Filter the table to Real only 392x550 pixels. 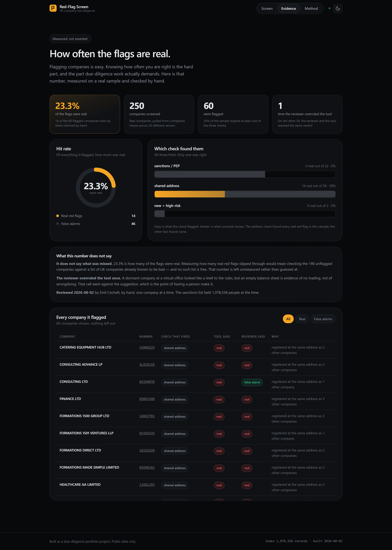tap(302, 319)
